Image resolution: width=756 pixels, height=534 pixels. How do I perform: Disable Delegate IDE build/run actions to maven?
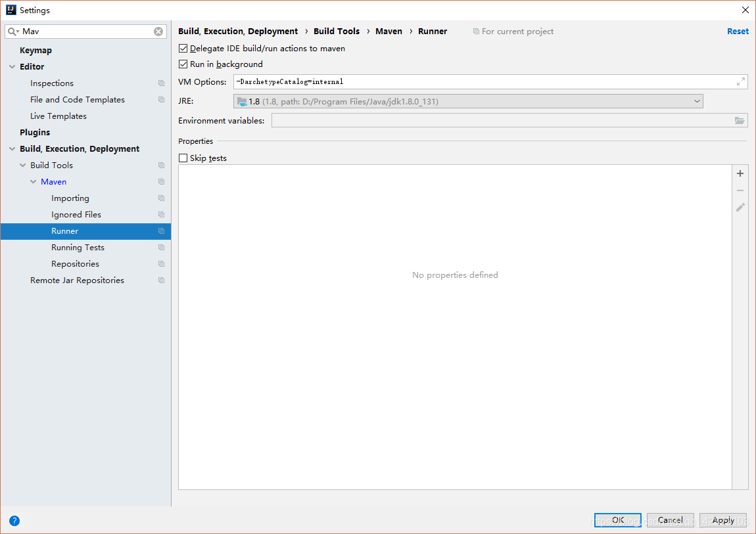[183, 48]
